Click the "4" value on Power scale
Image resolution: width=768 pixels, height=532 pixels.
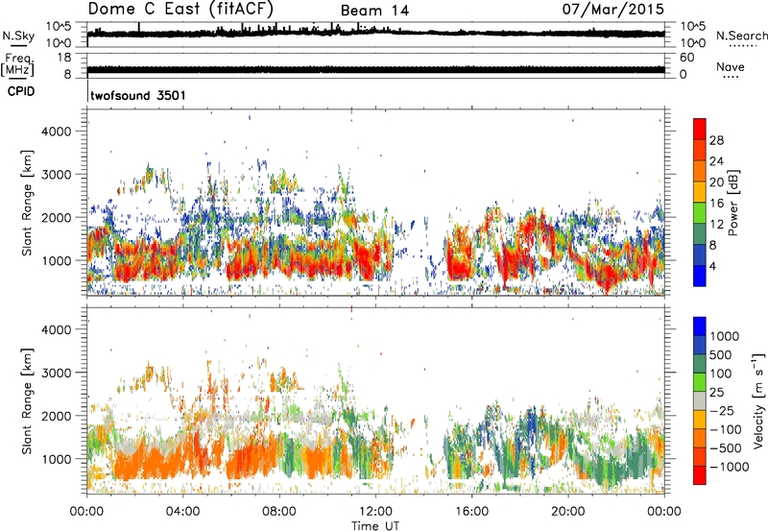tap(712, 266)
